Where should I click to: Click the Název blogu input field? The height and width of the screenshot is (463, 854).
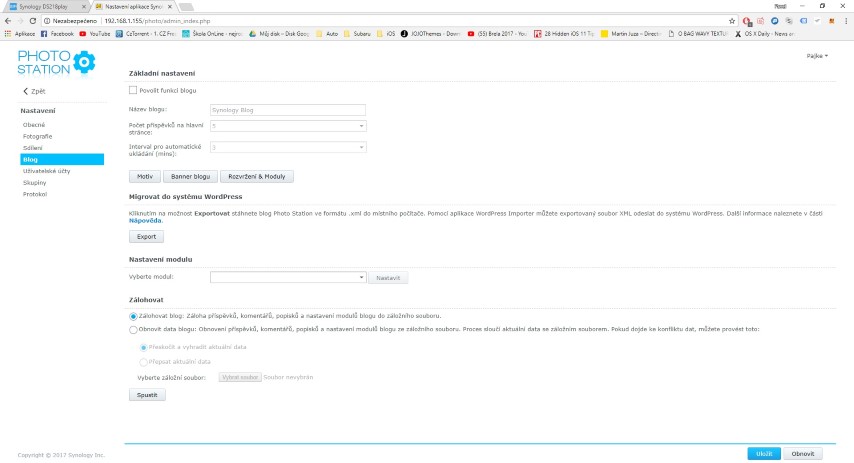[x=288, y=110]
